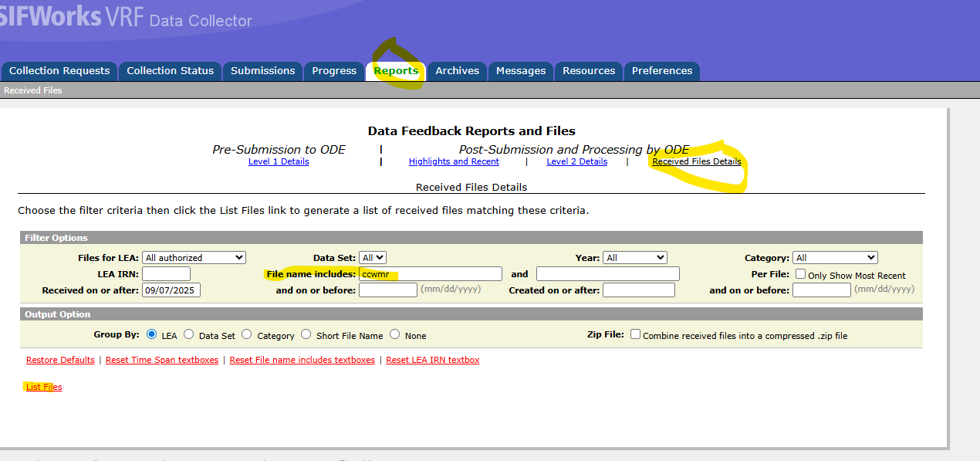
Task: Select Short File Name grouping option
Action: 306,335
